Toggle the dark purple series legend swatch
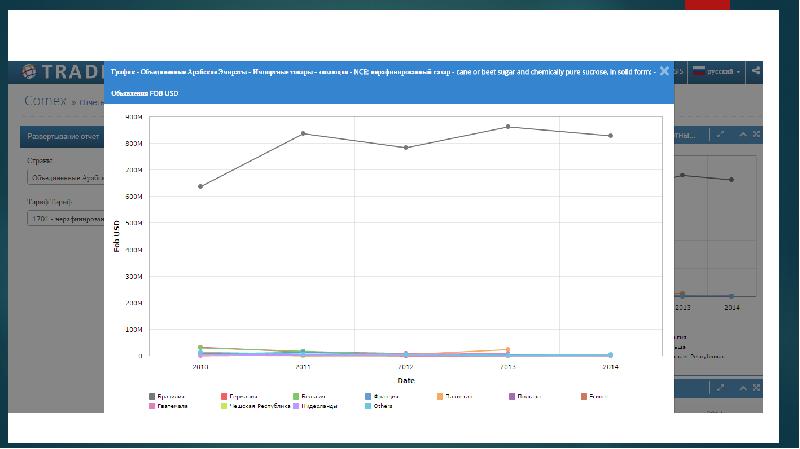800x449 pixels. [512, 396]
